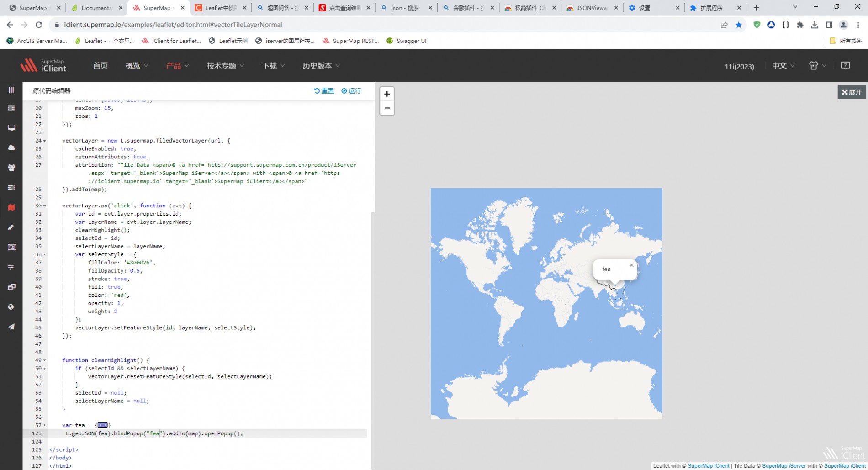Open the cloud sidebar category
The image size is (868, 470).
(x=11, y=148)
